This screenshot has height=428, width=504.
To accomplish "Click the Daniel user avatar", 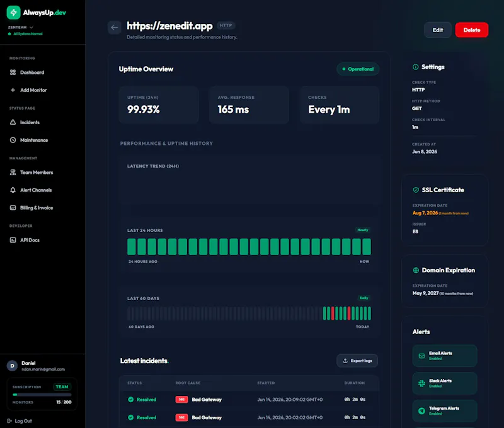I will (12, 366).
